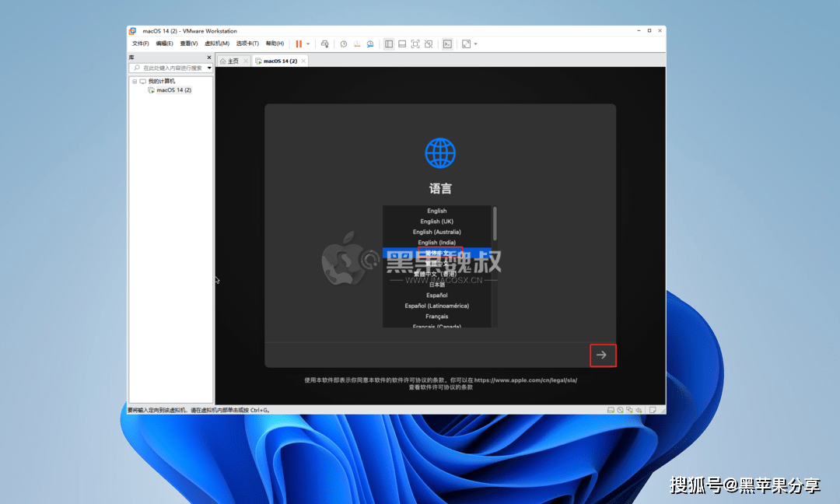Viewport: 840px width, 504px height.
Task: Click the language list scrollbar thumb
Action: coord(495,223)
